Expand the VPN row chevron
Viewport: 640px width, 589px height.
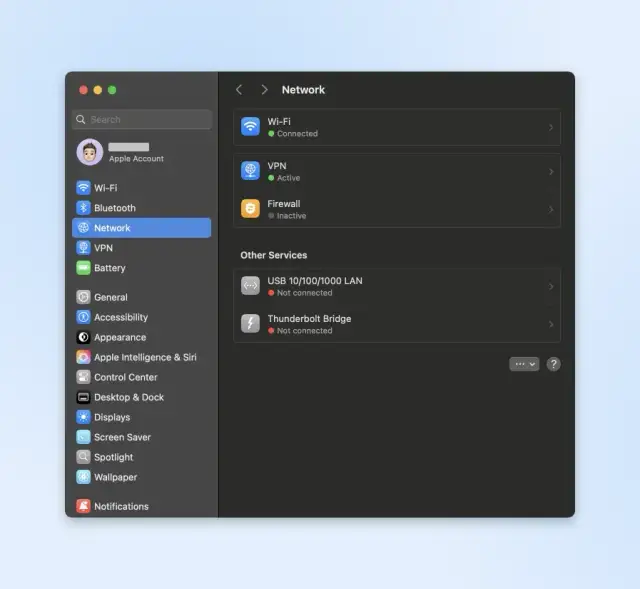click(x=551, y=172)
